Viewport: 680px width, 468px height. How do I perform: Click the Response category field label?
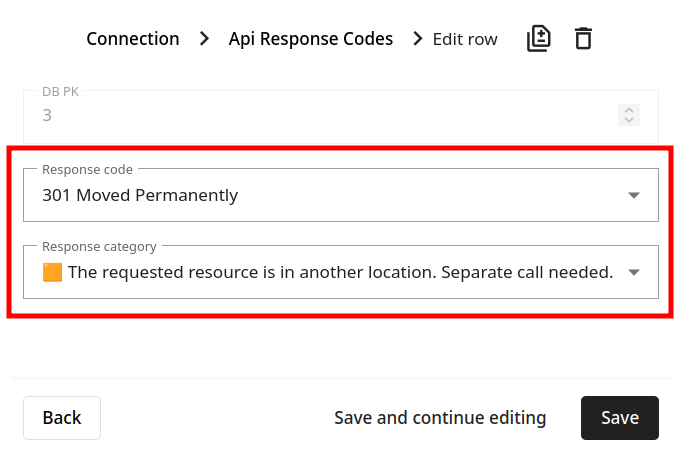(x=99, y=246)
